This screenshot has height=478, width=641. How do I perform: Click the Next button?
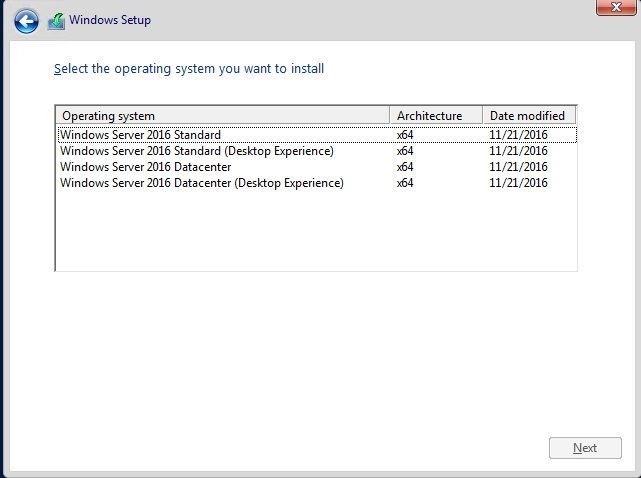point(585,448)
